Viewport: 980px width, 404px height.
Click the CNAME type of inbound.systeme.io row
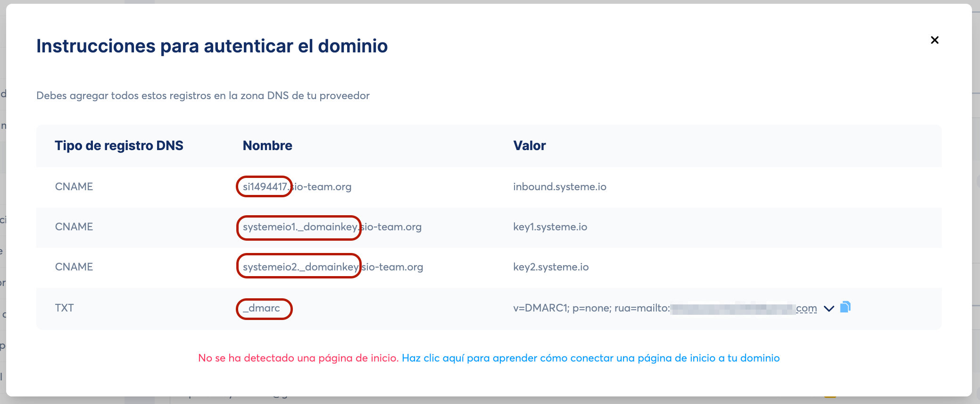click(x=74, y=187)
